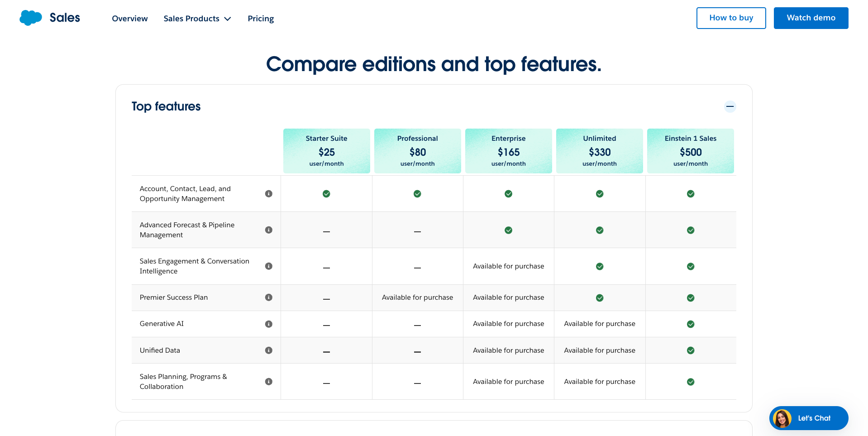868x436 pixels.
Task: Open the Generative AI info icon
Action: click(x=269, y=324)
